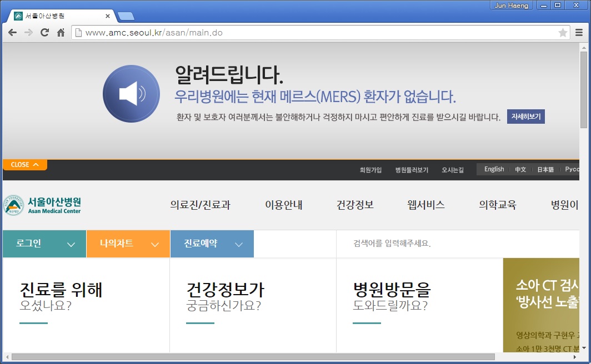Screen dimensions: 591x364
Task: Switch site language to 日本語
Action: pos(545,169)
